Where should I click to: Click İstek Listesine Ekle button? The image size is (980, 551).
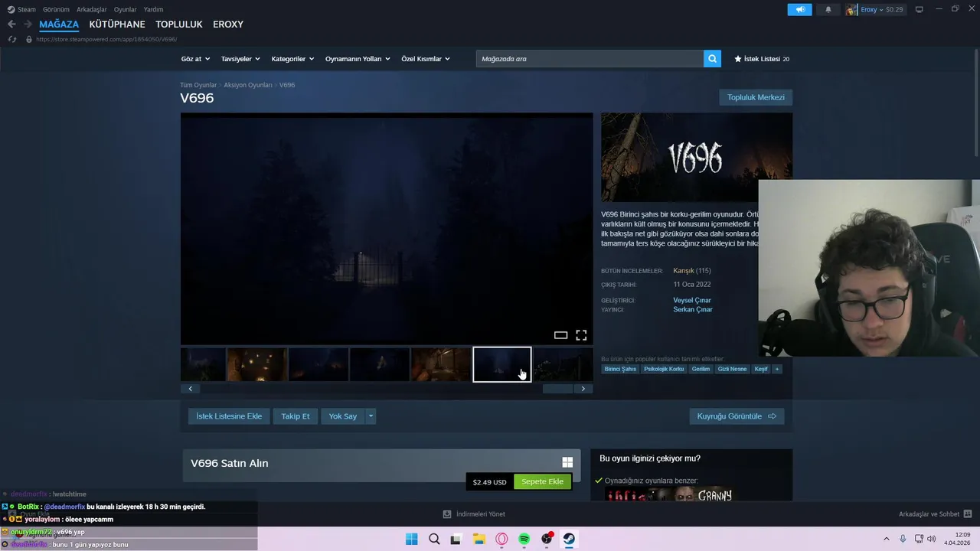(x=229, y=416)
